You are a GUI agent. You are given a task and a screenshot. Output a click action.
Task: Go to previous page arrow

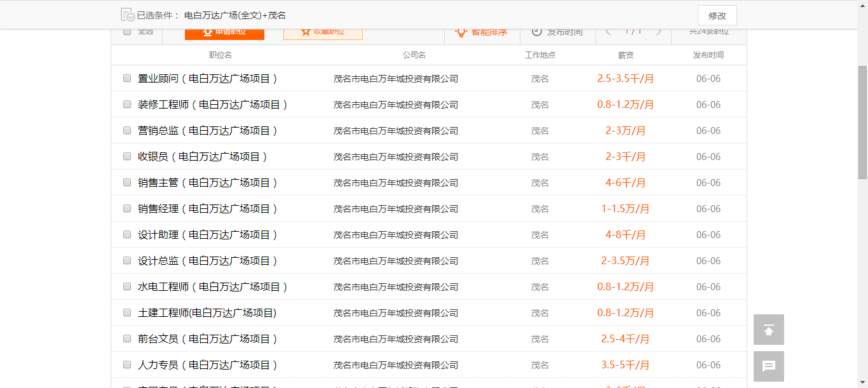(608, 32)
